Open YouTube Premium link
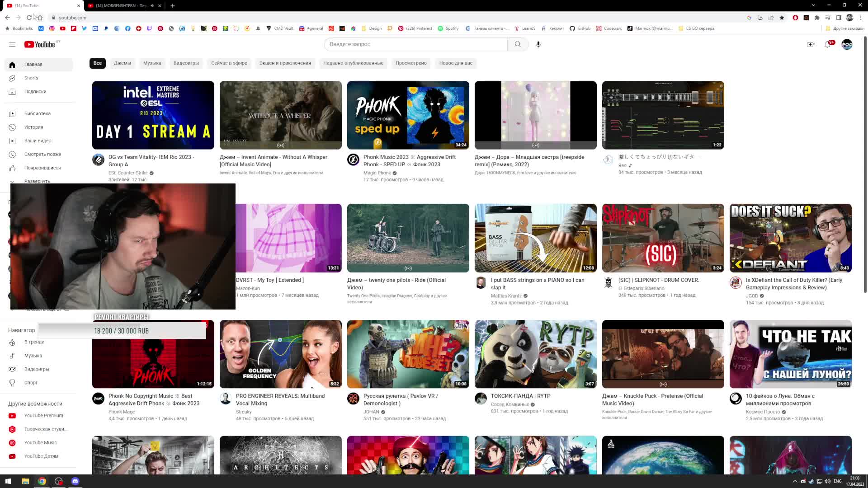 tap(39, 416)
